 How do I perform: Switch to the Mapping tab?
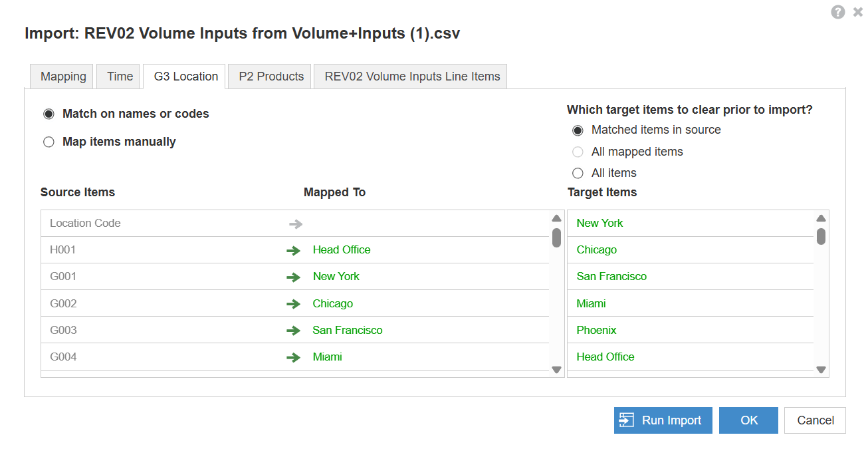click(x=63, y=77)
